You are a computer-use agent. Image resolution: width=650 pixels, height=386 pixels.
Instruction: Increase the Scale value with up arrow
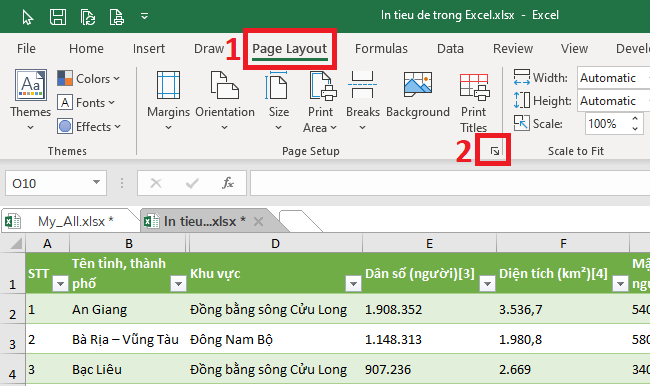tap(635, 119)
